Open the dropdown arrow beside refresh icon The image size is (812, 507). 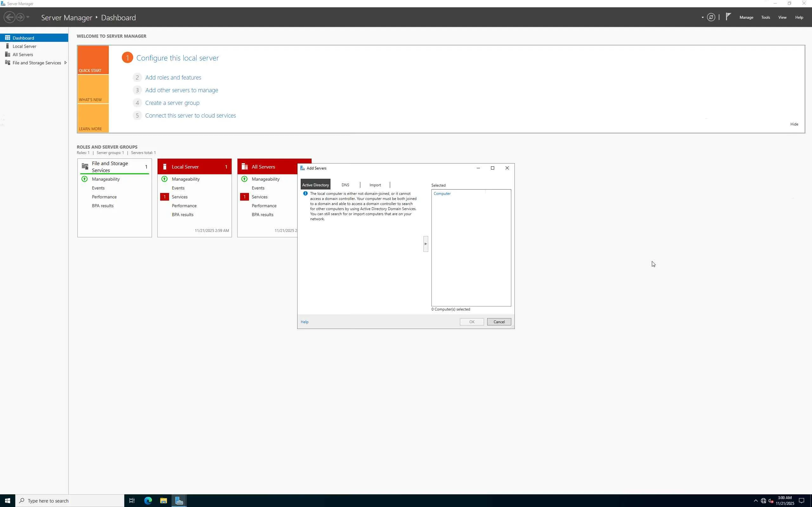click(x=702, y=17)
